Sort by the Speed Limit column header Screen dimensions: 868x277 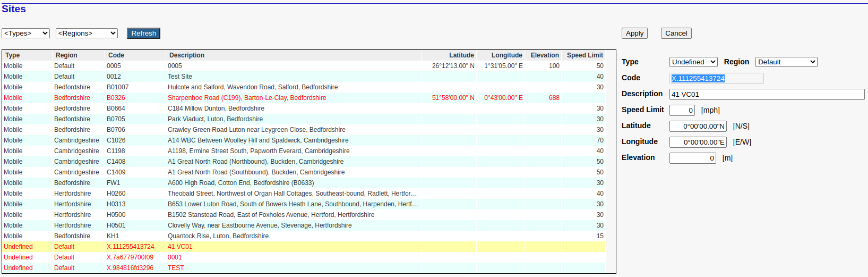[x=585, y=55]
